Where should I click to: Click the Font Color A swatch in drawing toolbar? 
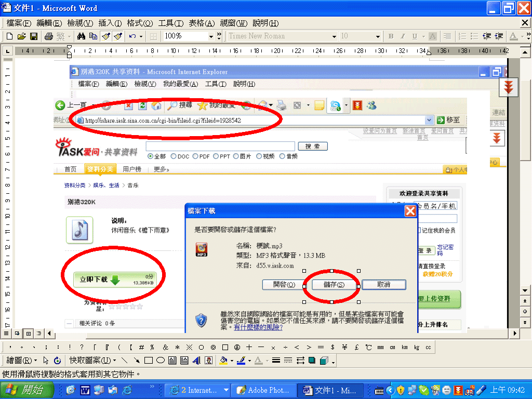tap(259, 361)
